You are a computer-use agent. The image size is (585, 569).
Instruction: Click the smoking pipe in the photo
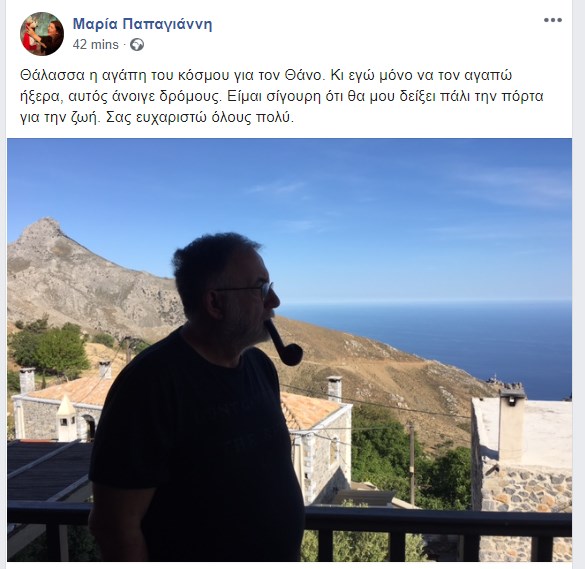pos(285,344)
